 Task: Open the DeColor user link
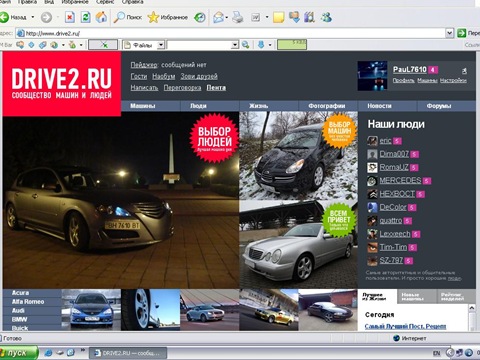(x=393, y=207)
